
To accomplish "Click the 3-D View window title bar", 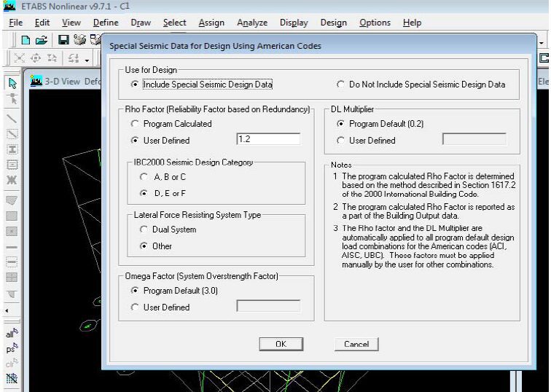I will [63, 81].
